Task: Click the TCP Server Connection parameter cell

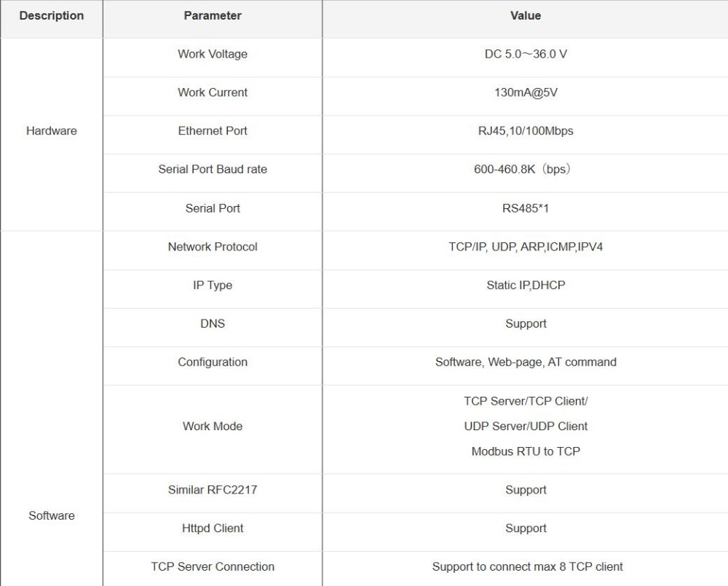Action: pyautogui.click(x=213, y=566)
